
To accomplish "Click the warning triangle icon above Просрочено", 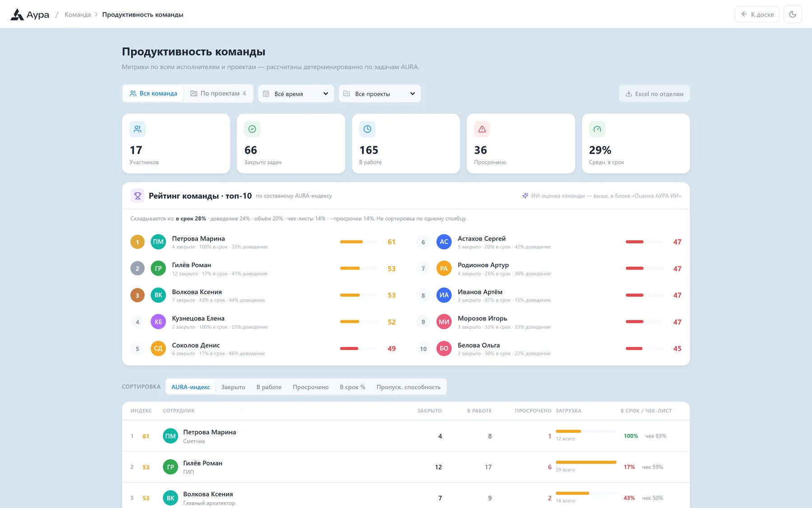I will click(x=482, y=129).
